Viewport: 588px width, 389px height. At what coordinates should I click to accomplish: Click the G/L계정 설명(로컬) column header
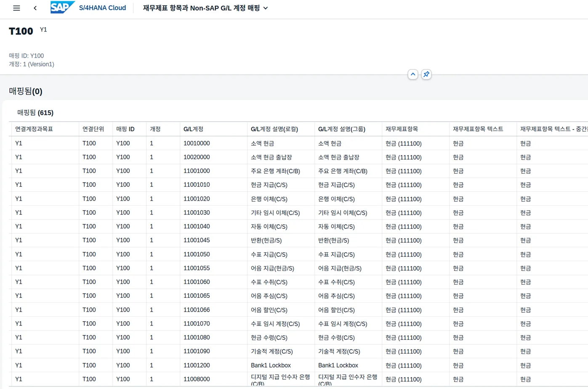tap(274, 129)
